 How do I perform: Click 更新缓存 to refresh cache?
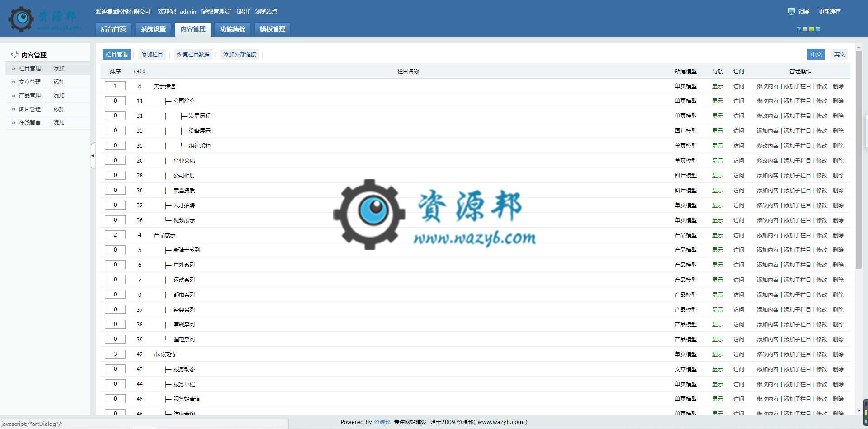point(830,12)
